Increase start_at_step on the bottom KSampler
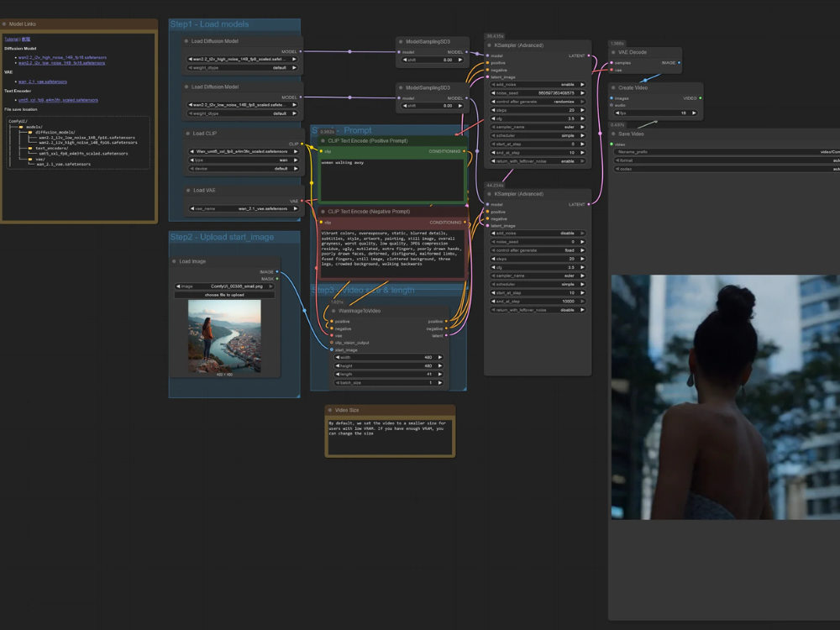 tap(582, 293)
